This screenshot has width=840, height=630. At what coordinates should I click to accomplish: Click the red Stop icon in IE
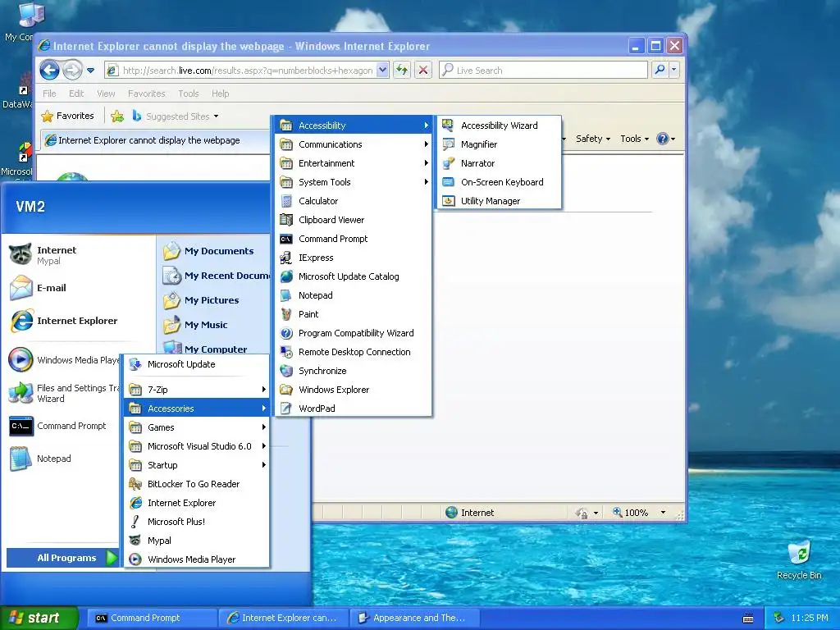pyautogui.click(x=423, y=70)
